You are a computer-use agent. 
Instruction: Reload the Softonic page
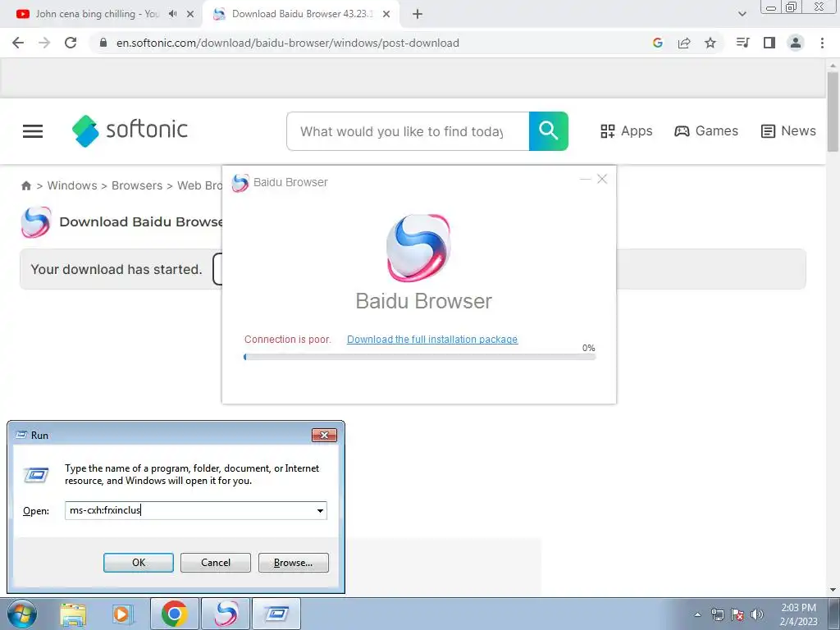pyautogui.click(x=71, y=43)
